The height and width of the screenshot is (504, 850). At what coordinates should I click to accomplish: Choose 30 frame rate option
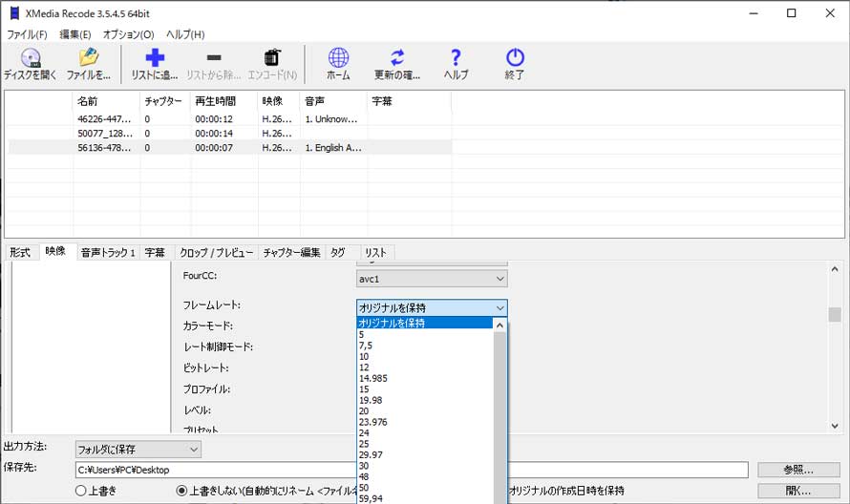(x=425, y=466)
